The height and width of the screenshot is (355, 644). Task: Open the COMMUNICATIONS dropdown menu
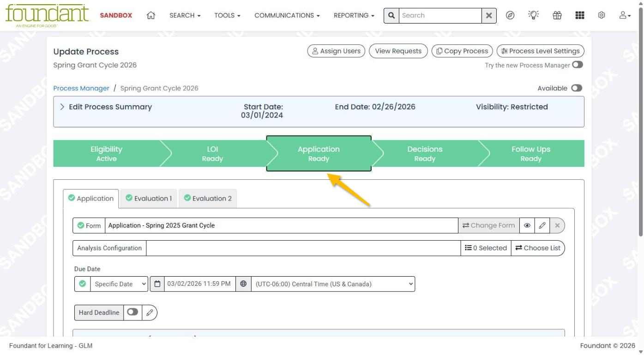287,15
